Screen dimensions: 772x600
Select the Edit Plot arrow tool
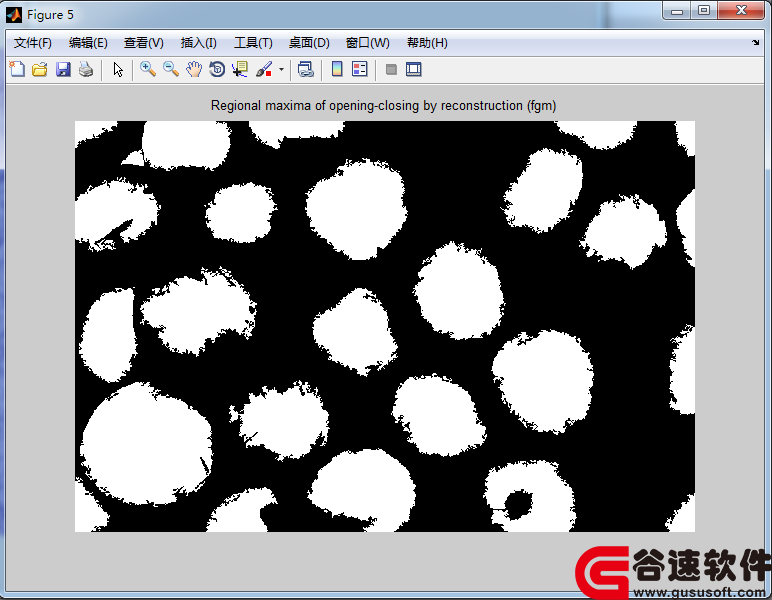pos(118,69)
